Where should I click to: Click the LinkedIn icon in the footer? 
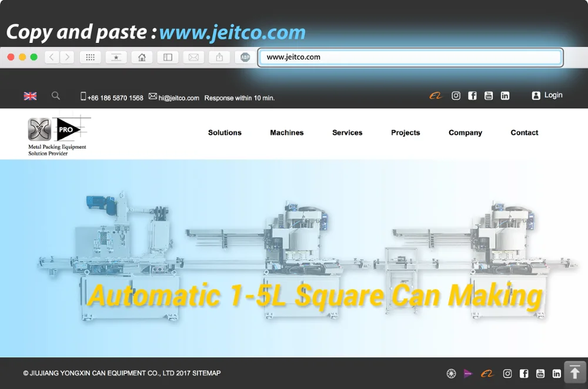click(x=557, y=374)
